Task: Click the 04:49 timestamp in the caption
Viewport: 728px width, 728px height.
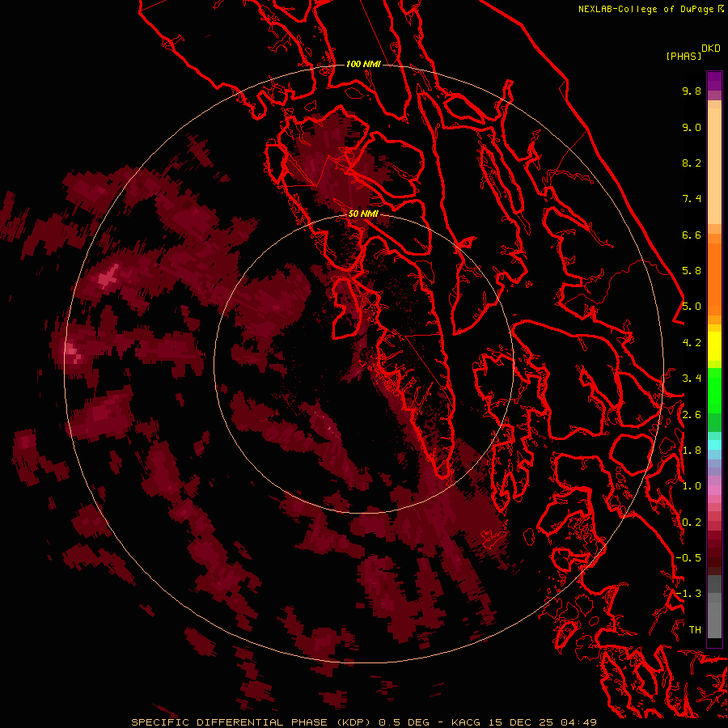Action: coord(578,722)
